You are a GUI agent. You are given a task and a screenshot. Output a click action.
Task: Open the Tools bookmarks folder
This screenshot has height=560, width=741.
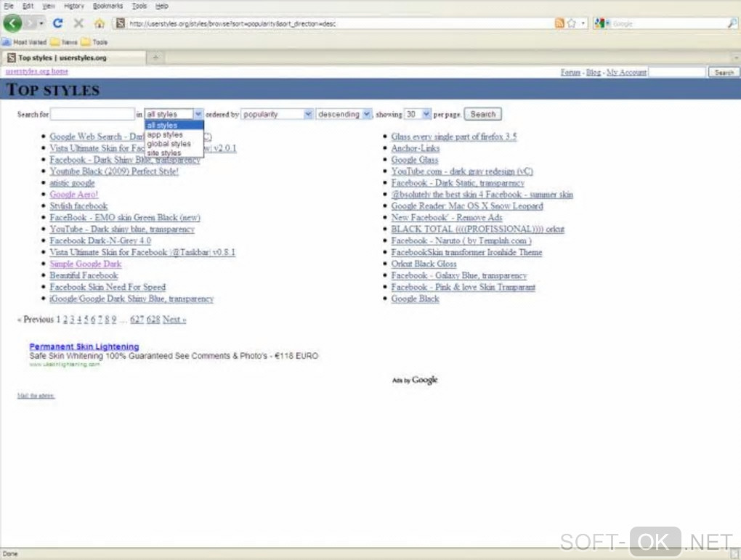(94, 42)
